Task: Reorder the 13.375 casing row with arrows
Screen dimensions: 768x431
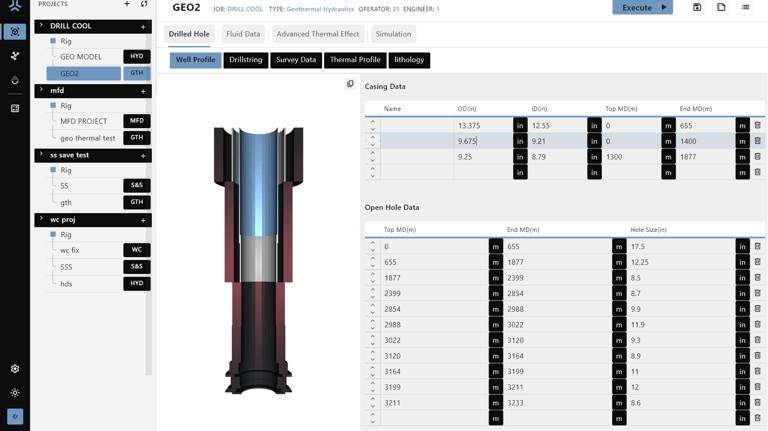Action: click(373, 125)
